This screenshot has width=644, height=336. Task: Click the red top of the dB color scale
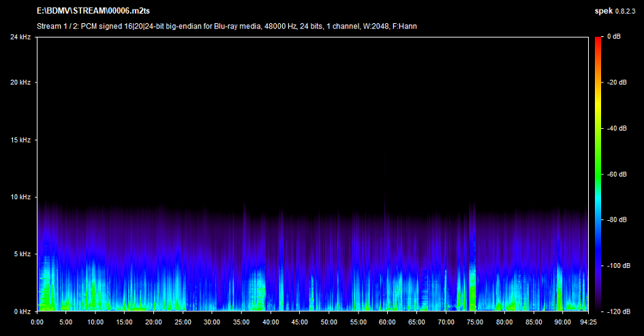coord(598,40)
